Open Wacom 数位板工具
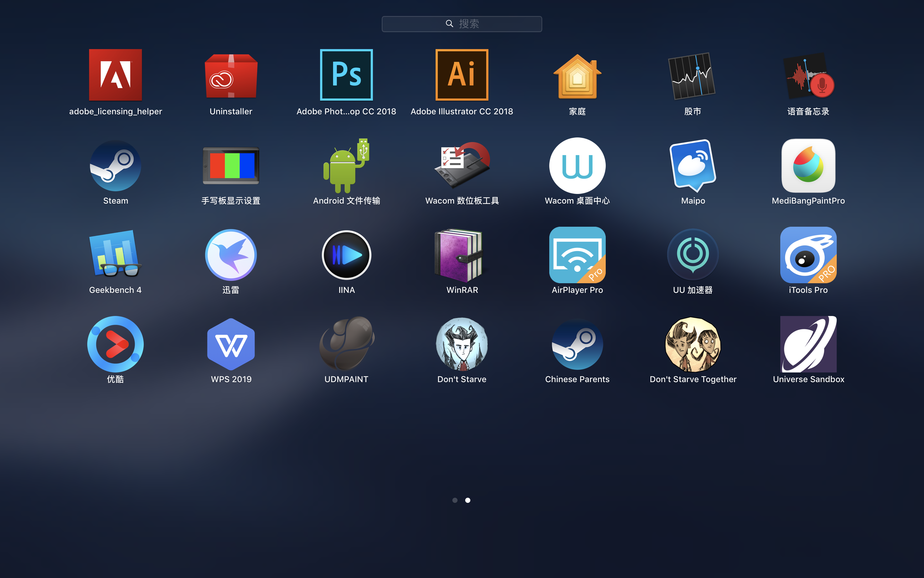The image size is (924, 578). pos(462,165)
